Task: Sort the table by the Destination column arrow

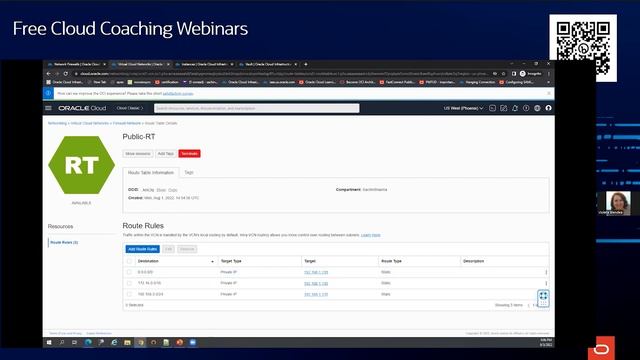Action: pos(212,262)
